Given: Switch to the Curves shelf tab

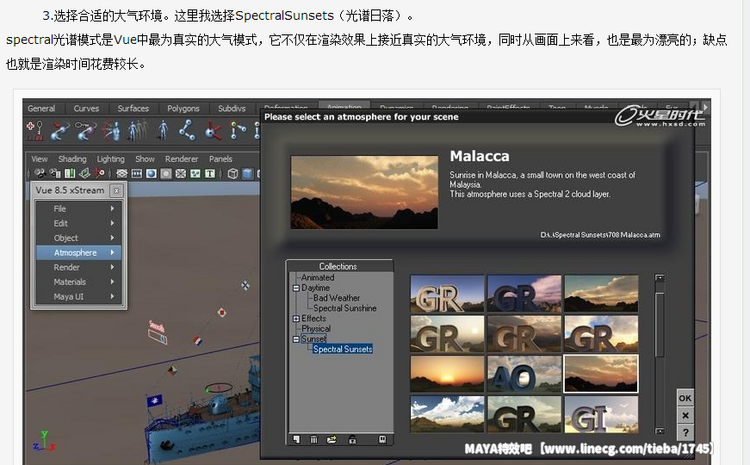Looking at the screenshot, I should pos(86,109).
